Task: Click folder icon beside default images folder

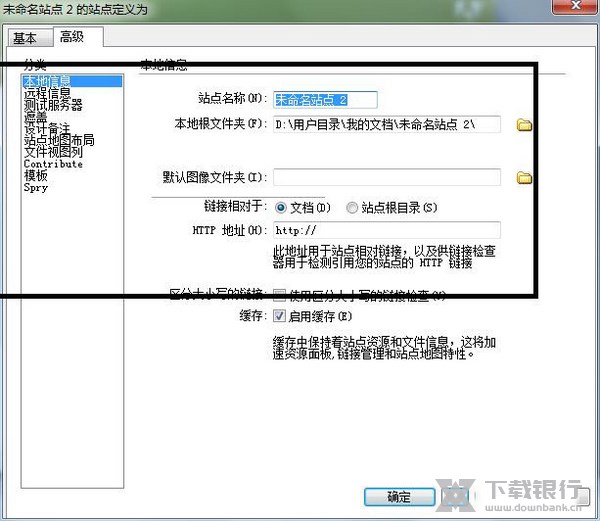Action: (523, 178)
